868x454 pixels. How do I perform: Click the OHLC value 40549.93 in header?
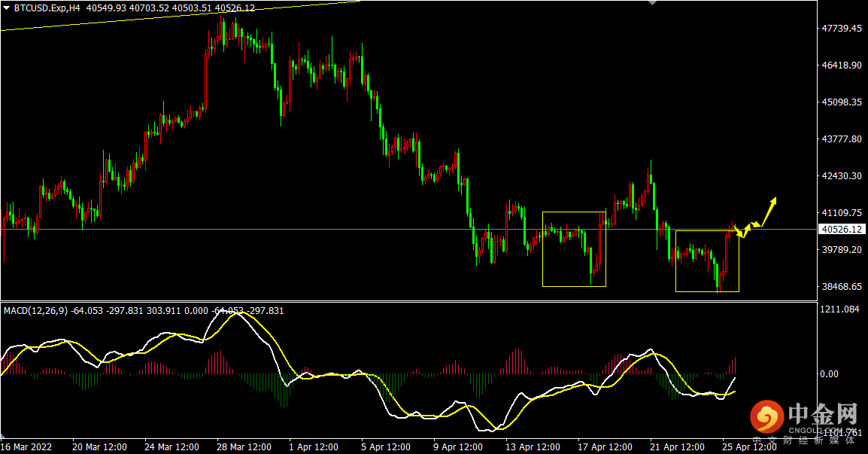(x=106, y=8)
